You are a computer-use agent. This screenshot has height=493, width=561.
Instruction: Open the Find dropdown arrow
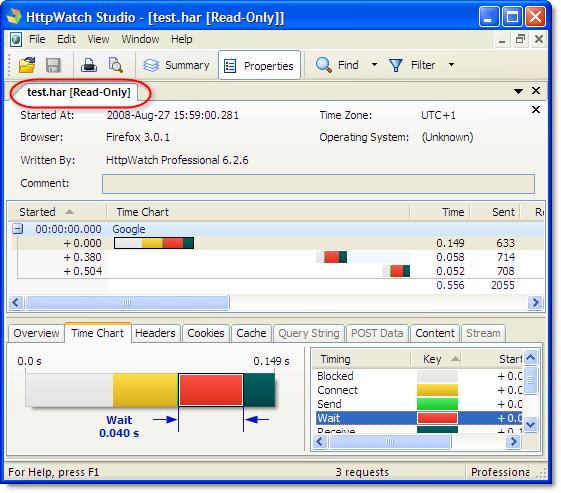click(x=374, y=65)
